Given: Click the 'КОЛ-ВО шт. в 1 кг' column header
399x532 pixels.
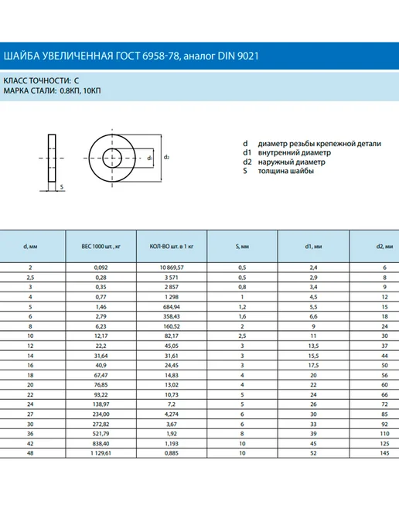Looking at the screenshot, I should 172,247.
